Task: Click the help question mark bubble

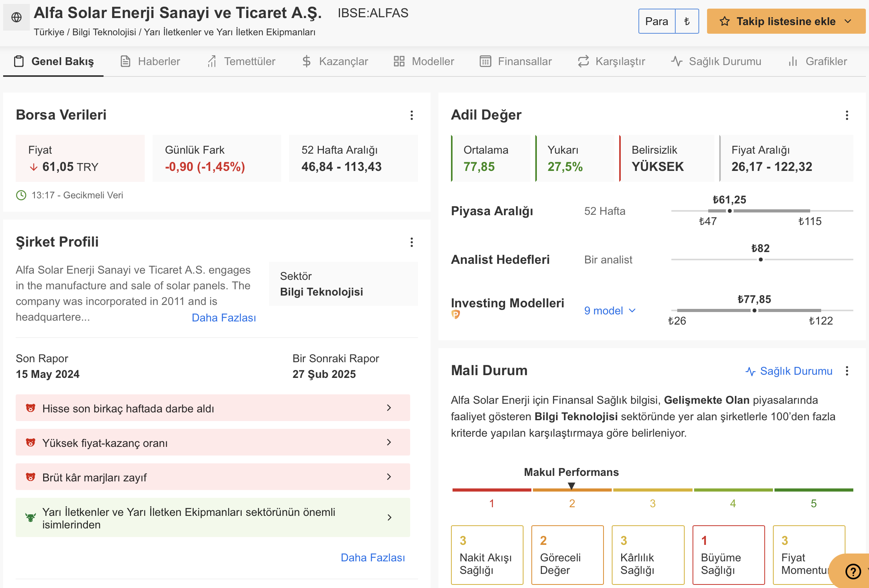Action: pyautogui.click(x=853, y=571)
